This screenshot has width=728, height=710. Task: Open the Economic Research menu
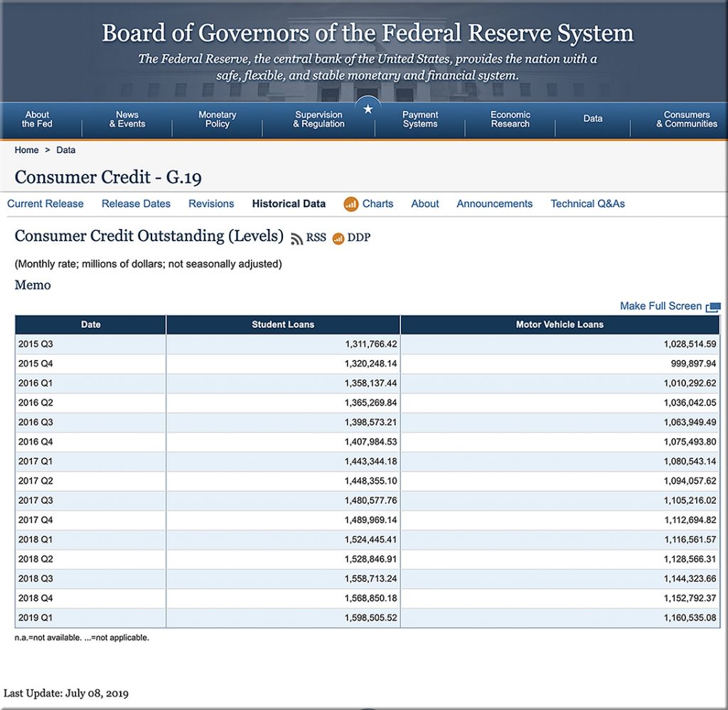(510, 120)
